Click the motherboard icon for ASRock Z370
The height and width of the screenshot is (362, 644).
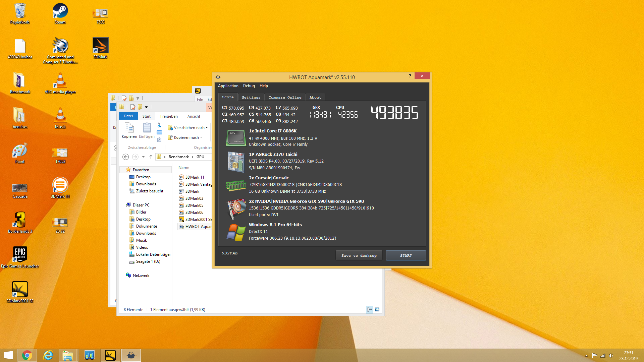[236, 162]
